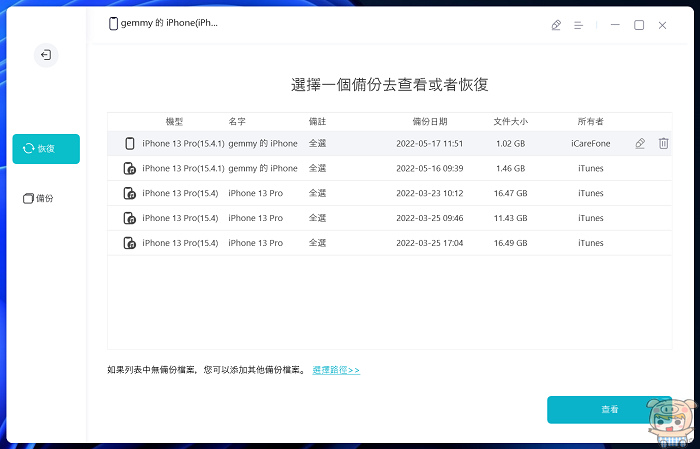Click the edit pencil icon in title bar
Image resolution: width=700 pixels, height=449 pixels.
(556, 25)
